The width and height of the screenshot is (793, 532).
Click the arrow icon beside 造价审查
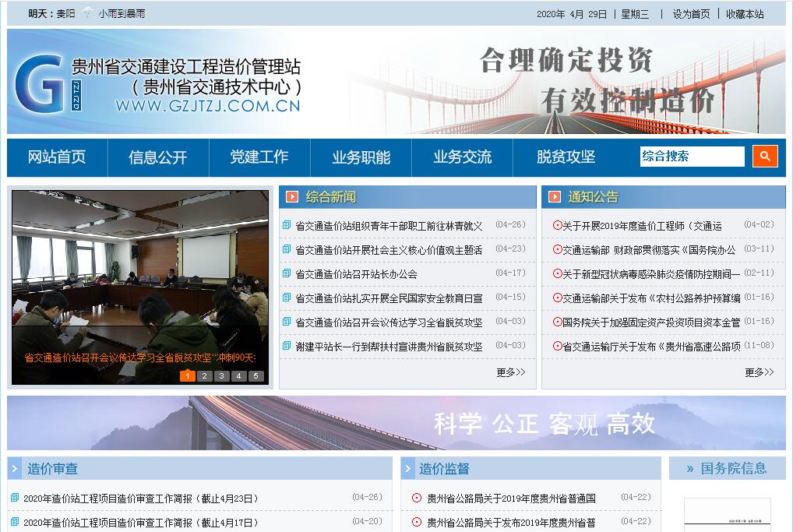(14, 469)
